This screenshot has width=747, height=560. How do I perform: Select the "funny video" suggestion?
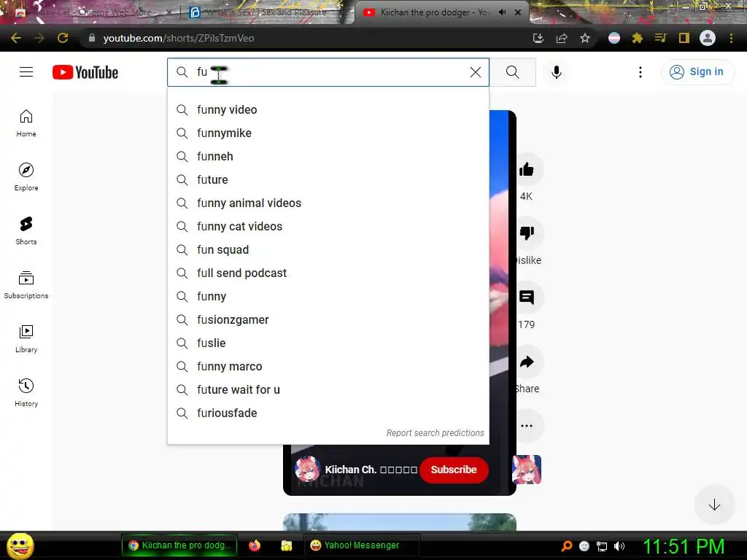point(328,110)
